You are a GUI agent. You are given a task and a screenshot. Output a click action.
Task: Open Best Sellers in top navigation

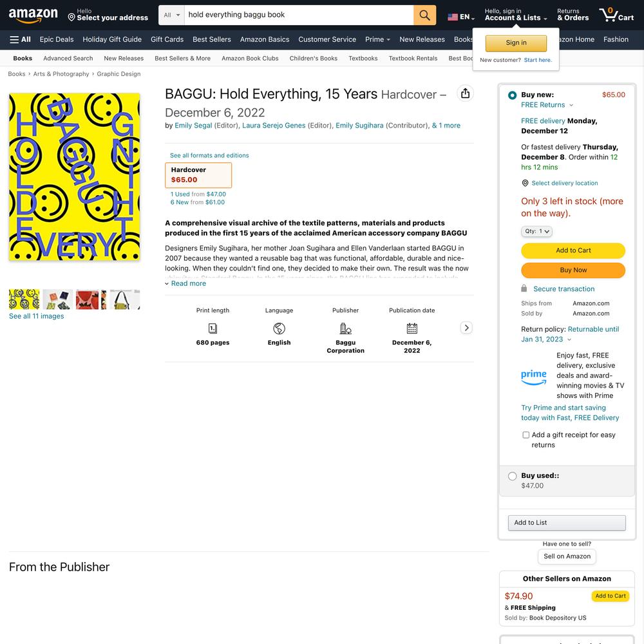pyautogui.click(x=211, y=39)
